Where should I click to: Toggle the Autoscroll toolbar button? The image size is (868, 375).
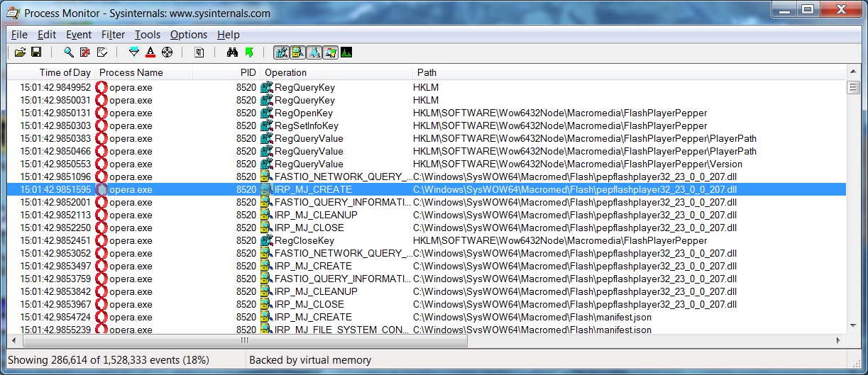coord(85,52)
